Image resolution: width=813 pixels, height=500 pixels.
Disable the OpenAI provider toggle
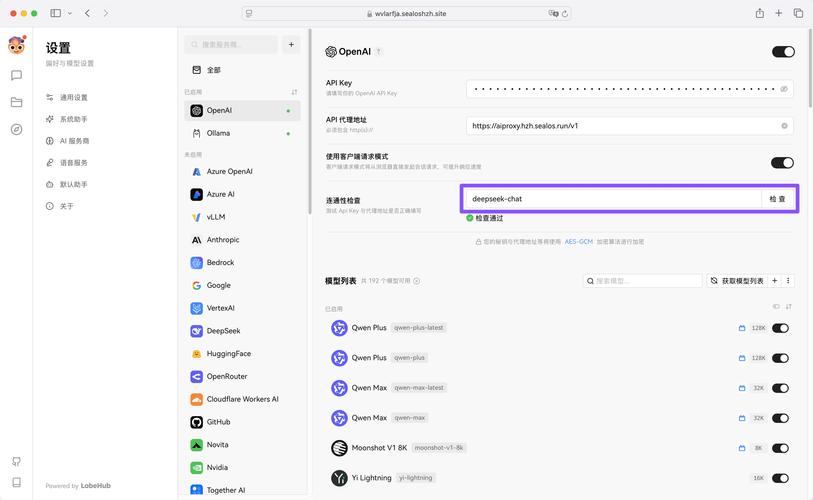coord(783,52)
